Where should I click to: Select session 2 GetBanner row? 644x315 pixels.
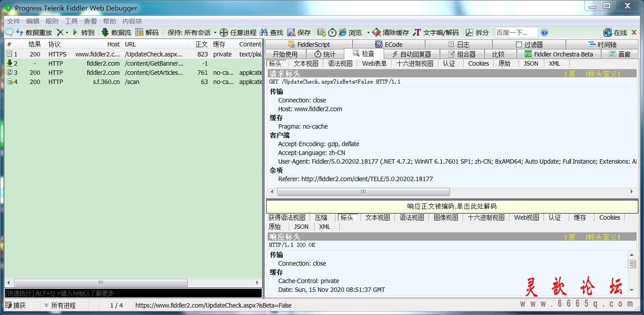pos(133,63)
